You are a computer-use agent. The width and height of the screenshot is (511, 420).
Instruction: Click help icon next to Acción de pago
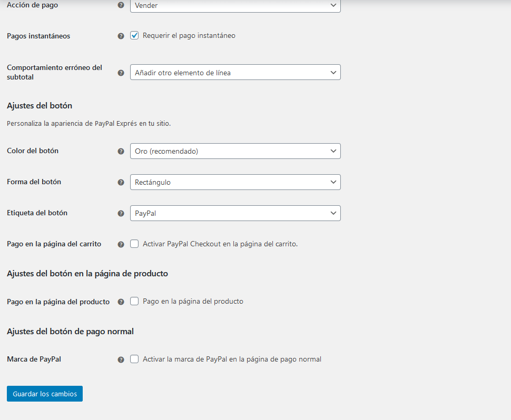pyautogui.click(x=121, y=5)
